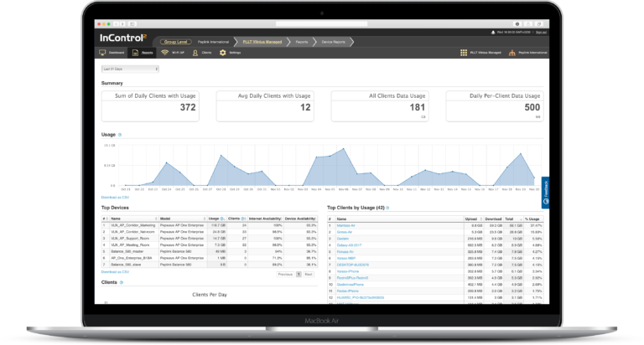The image size is (644, 345).
Task: Click help icon beside Top Clients by Usage
Action: 387,208
